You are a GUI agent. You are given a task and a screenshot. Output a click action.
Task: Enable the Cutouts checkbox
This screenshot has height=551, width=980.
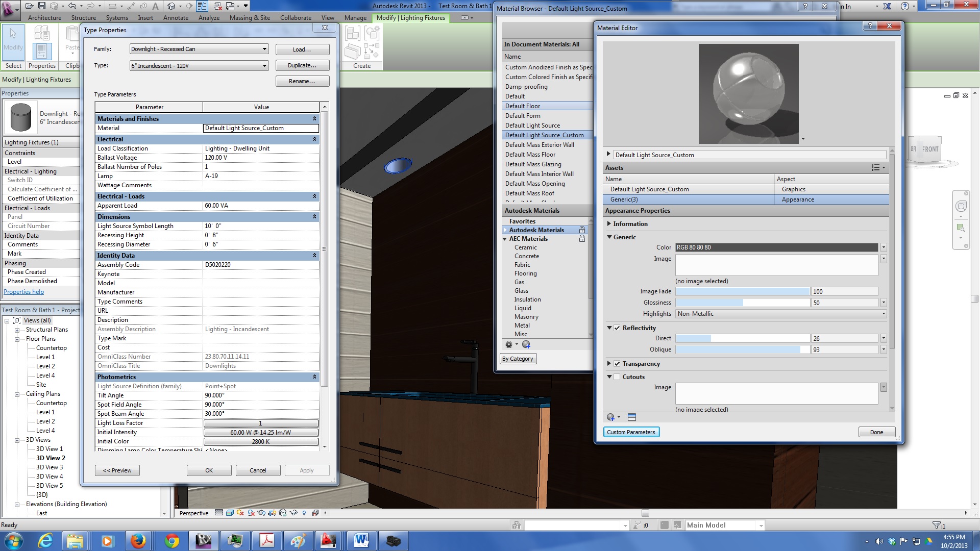point(617,377)
